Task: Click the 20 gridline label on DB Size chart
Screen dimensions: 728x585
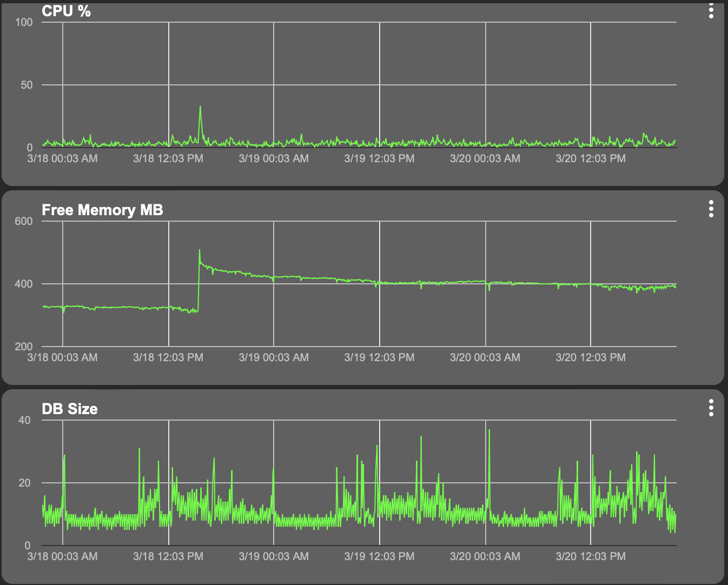Action: [x=24, y=483]
